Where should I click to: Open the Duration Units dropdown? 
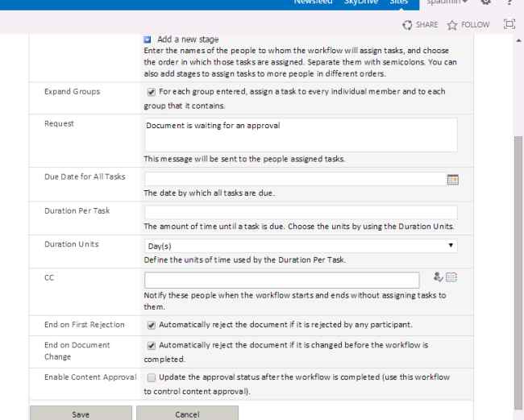301,246
